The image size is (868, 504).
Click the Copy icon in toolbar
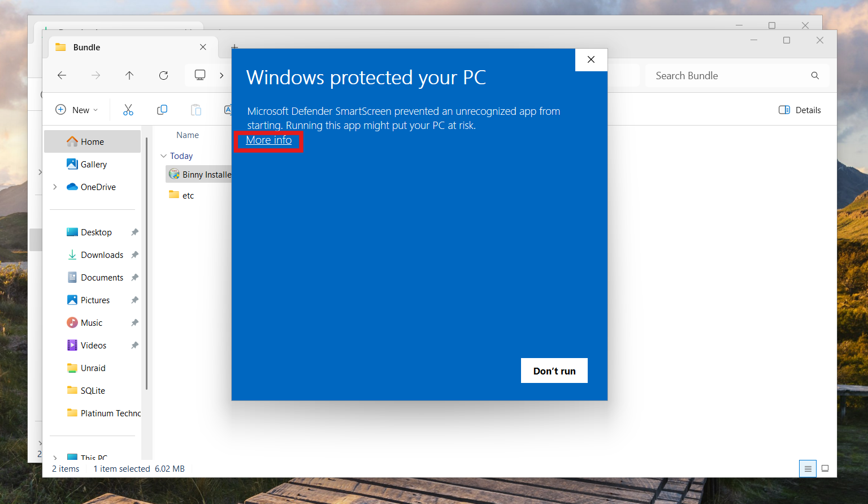tap(162, 110)
